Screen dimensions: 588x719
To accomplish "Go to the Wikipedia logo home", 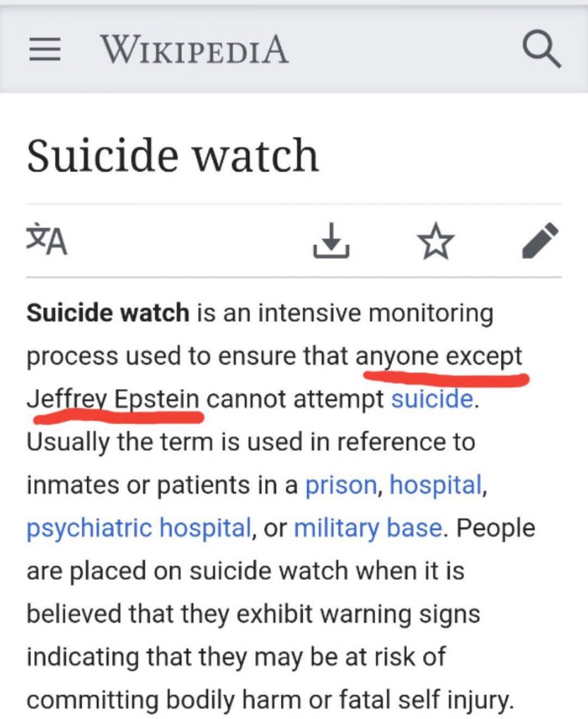I will point(195,50).
